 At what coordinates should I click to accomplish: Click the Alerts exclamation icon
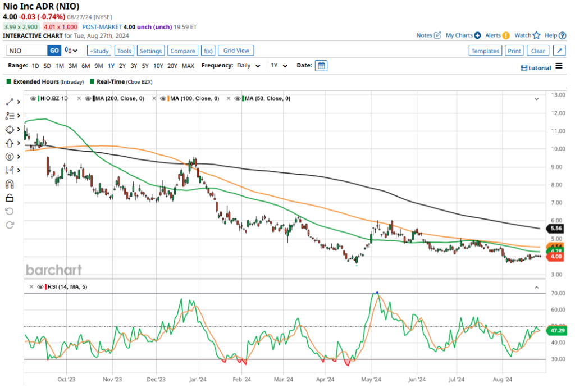(505, 35)
